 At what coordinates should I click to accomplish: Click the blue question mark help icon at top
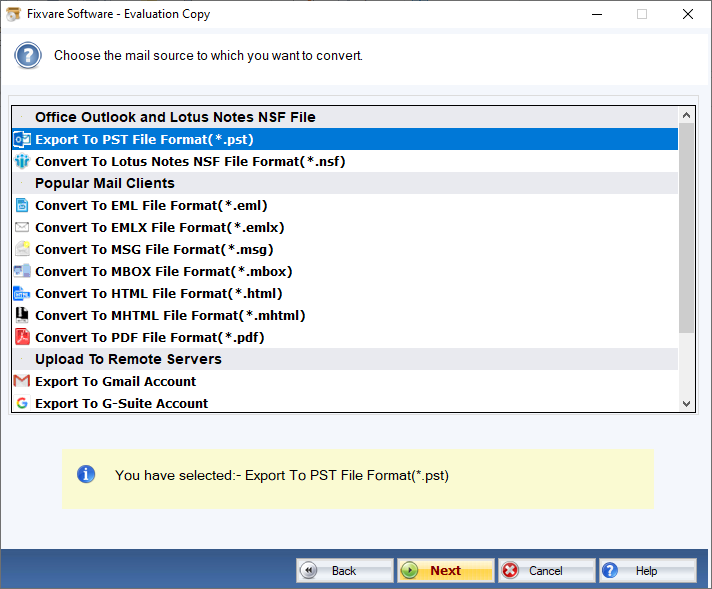[x=28, y=55]
